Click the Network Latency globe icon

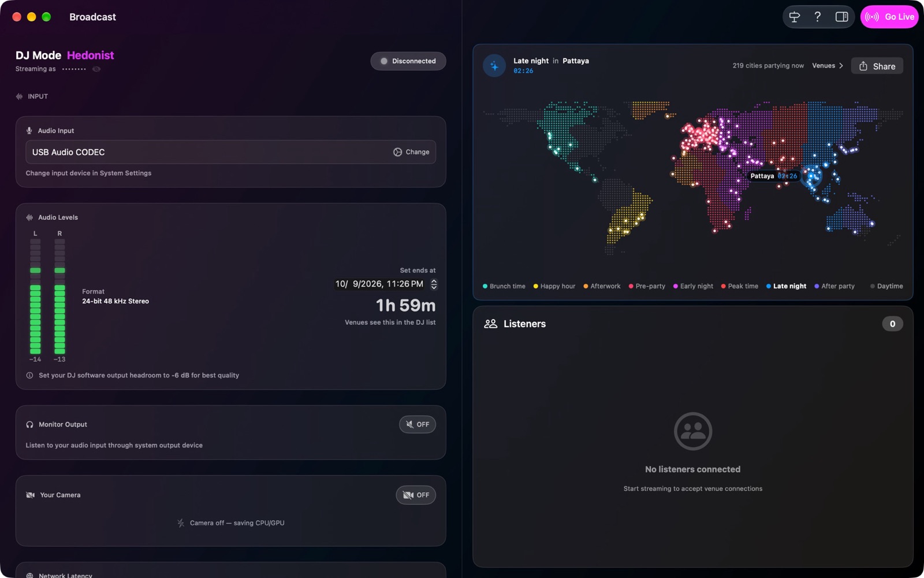29,575
